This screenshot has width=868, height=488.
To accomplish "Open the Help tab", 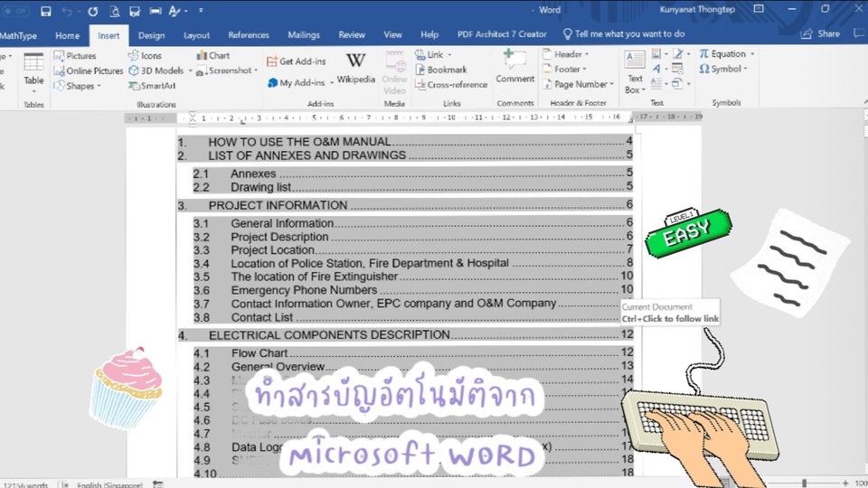I will [x=429, y=35].
